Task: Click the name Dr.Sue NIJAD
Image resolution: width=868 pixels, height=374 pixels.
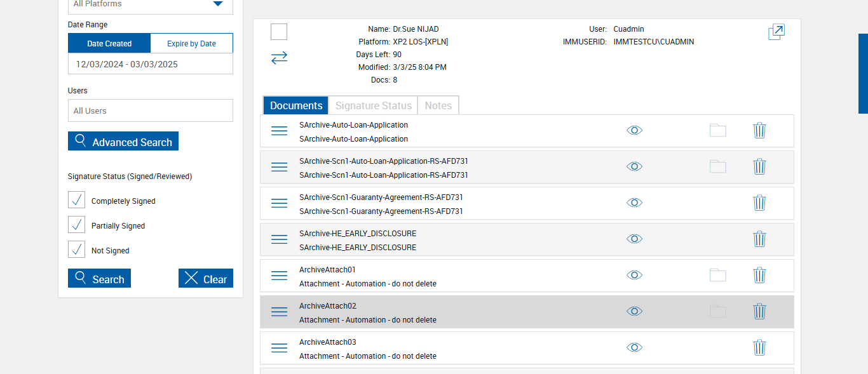Action: pos(416,29)
